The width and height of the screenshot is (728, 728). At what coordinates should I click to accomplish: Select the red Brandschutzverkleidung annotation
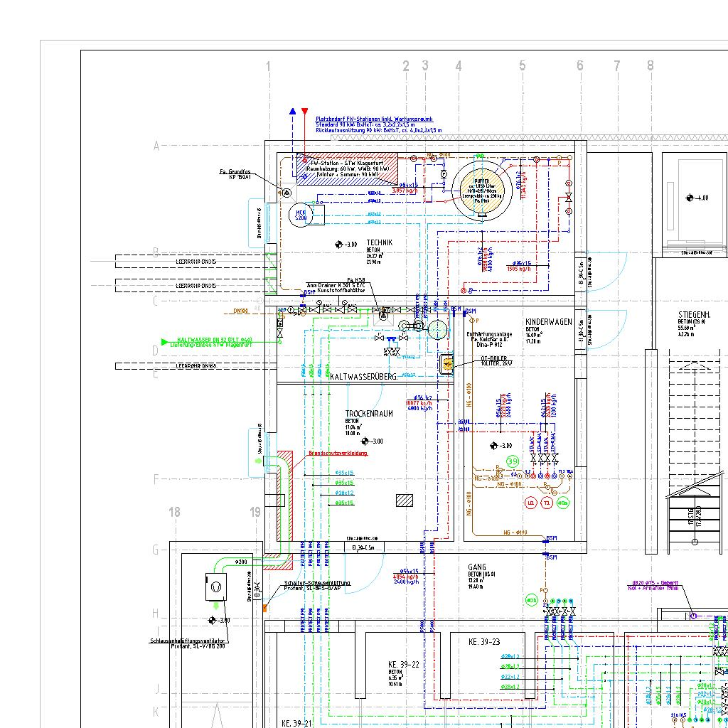[x=338, y=453]
